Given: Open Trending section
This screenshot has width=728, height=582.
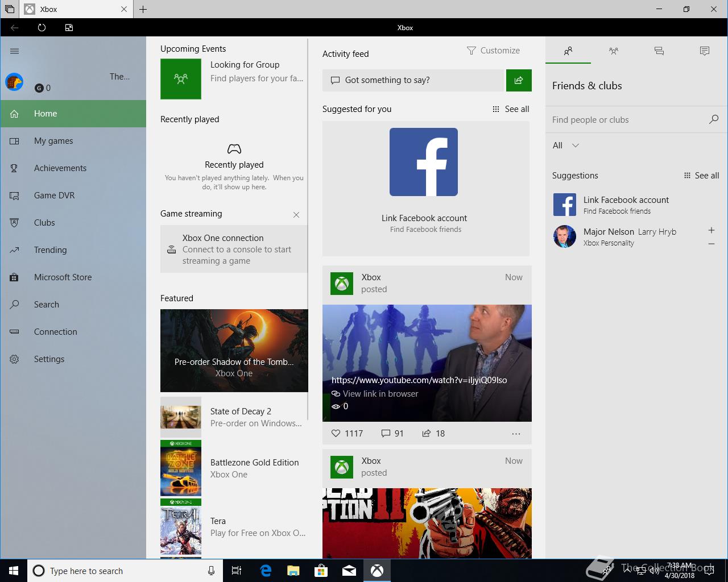Looking at the screenshot, I should click(73, 250).
